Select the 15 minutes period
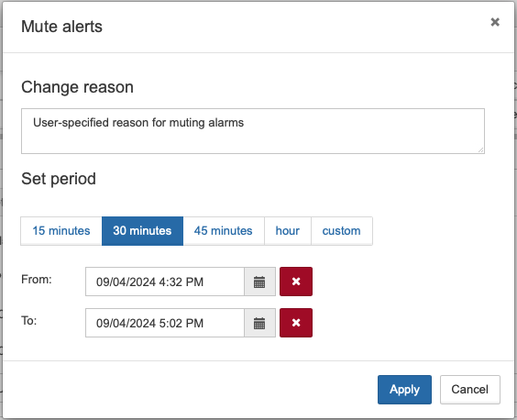Image resolution: width=517 pixels, height=420 pixels. point(61,231)
